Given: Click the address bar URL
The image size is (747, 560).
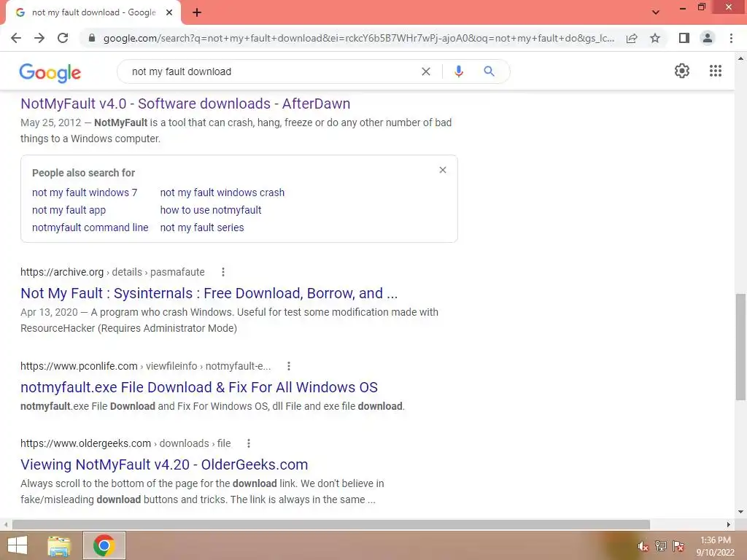Looking at the screenshot, I should [x=358, y=38].
